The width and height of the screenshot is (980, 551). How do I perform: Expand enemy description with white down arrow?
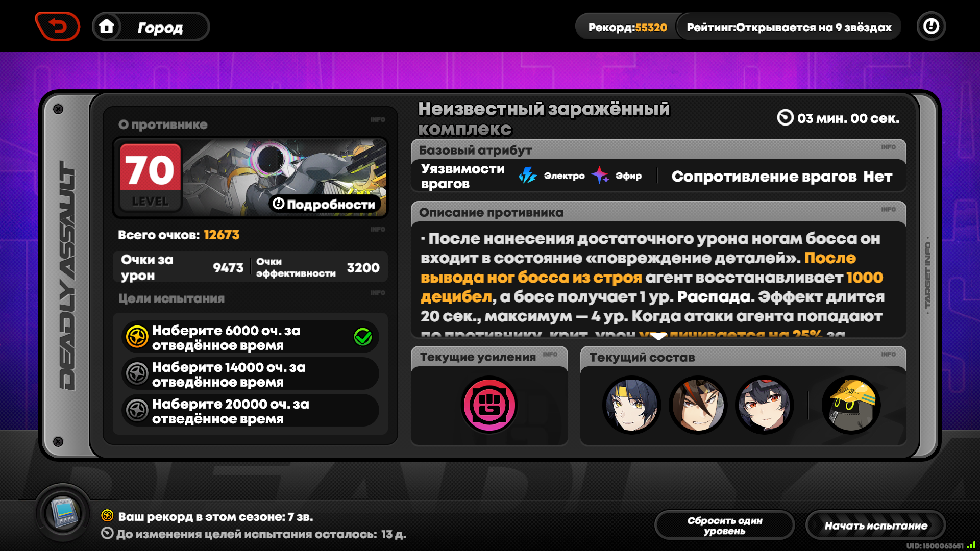[658, 336]
